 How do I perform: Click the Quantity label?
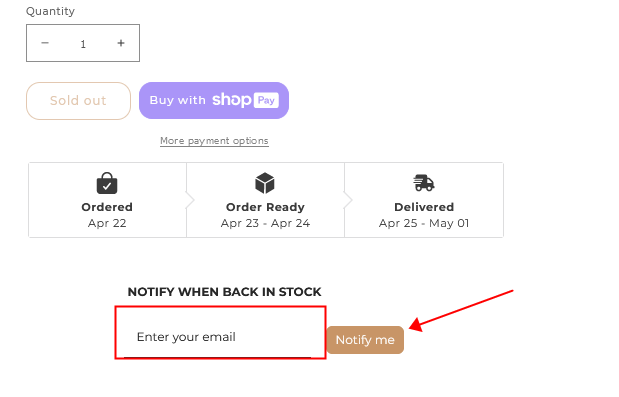pyautogui.click(x=50, y=11)
